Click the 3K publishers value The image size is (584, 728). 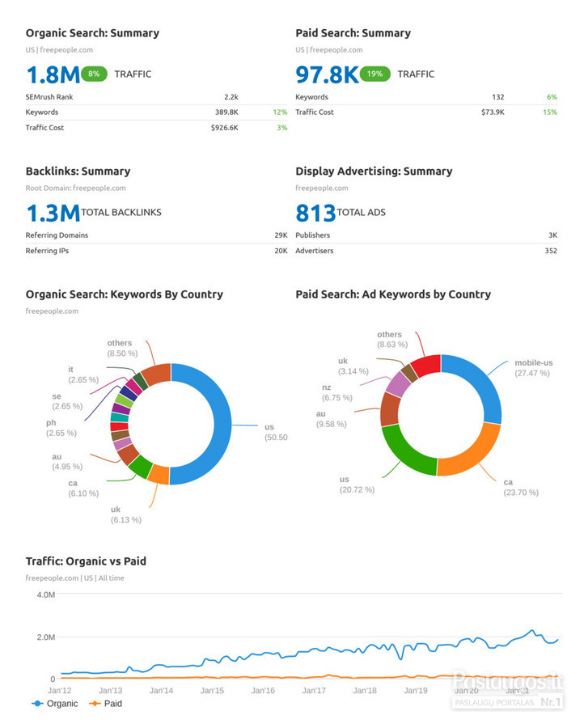click(x=553, y=235)
